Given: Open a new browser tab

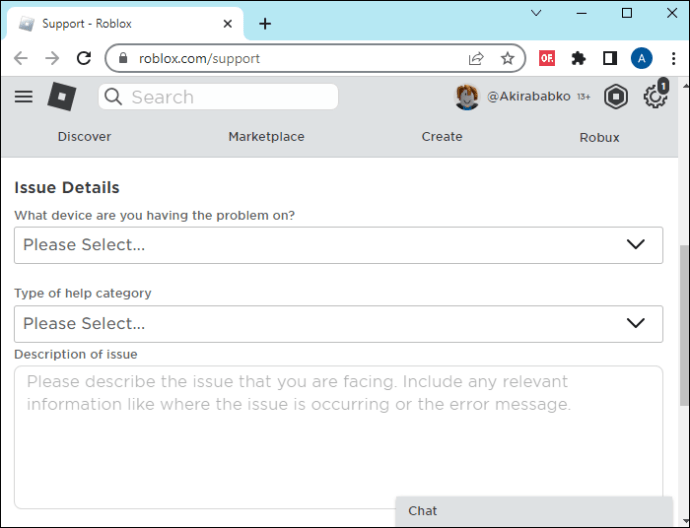Looking at the screenshot, I should (265, 24).
